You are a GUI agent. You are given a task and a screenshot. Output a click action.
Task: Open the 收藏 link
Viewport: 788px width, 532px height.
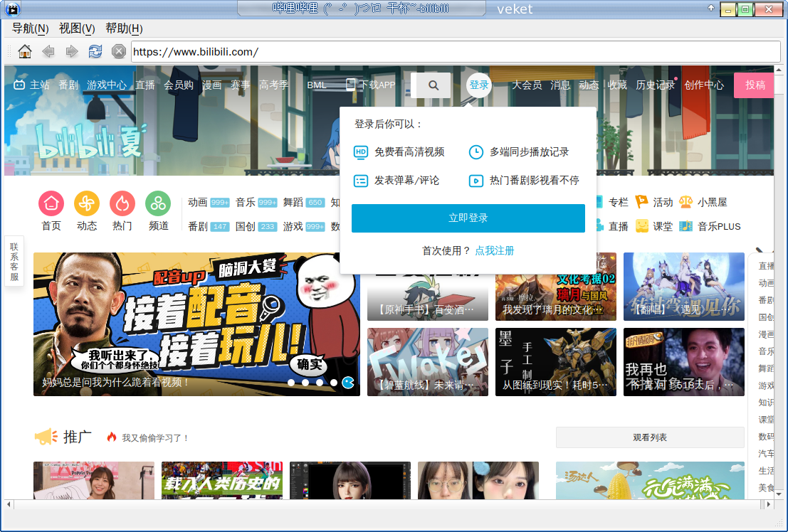(617, 85)
